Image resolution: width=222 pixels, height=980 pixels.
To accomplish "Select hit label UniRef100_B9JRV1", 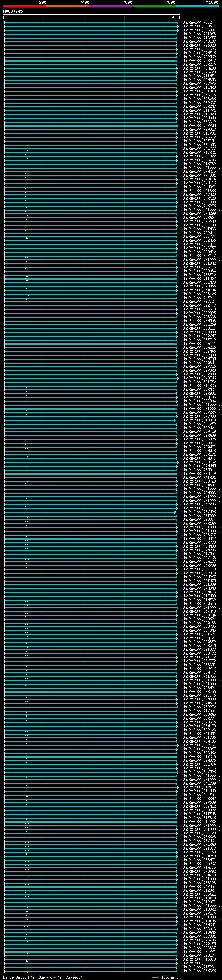I will point(199,951).
